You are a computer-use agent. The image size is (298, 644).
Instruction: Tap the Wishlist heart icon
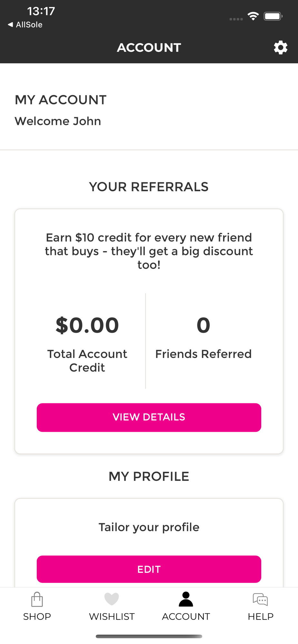[x=112, y=599]
